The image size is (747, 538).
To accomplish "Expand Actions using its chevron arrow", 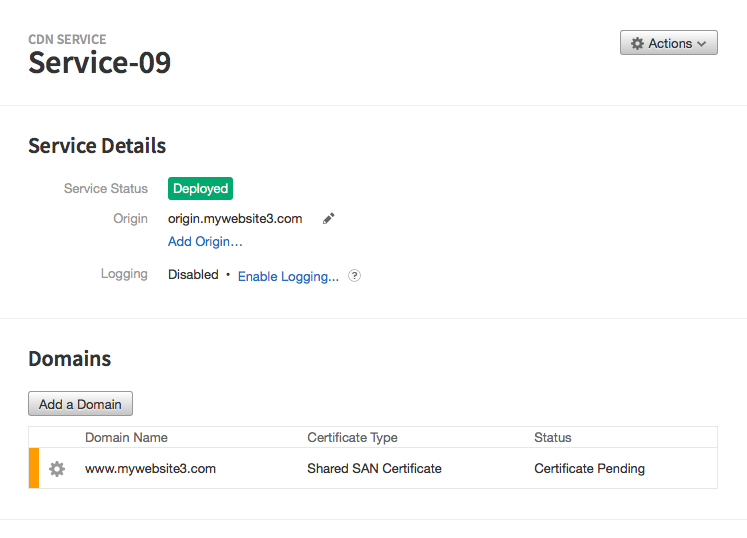I will click(701, 44).
